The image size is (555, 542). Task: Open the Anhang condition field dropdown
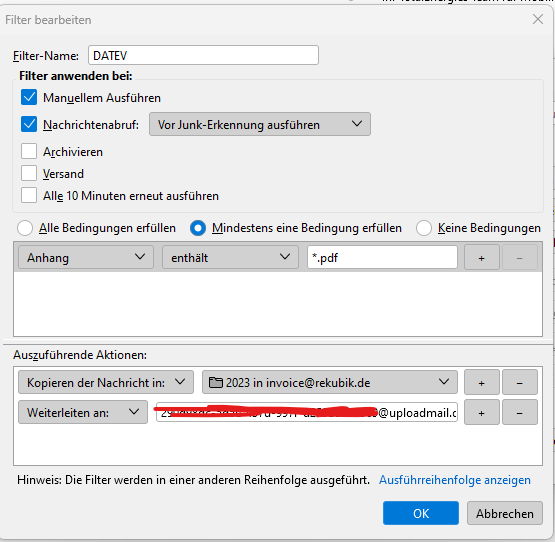86,257
